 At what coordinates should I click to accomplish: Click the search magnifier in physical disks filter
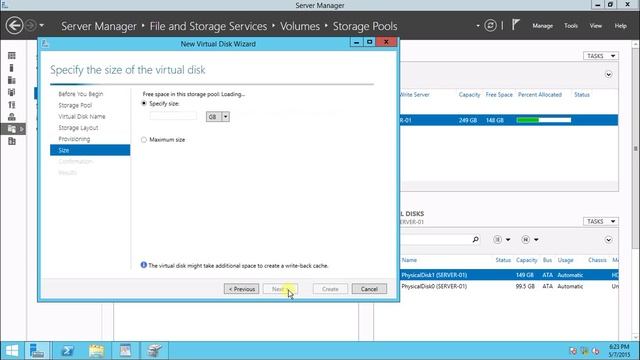[x=476, y=240]
